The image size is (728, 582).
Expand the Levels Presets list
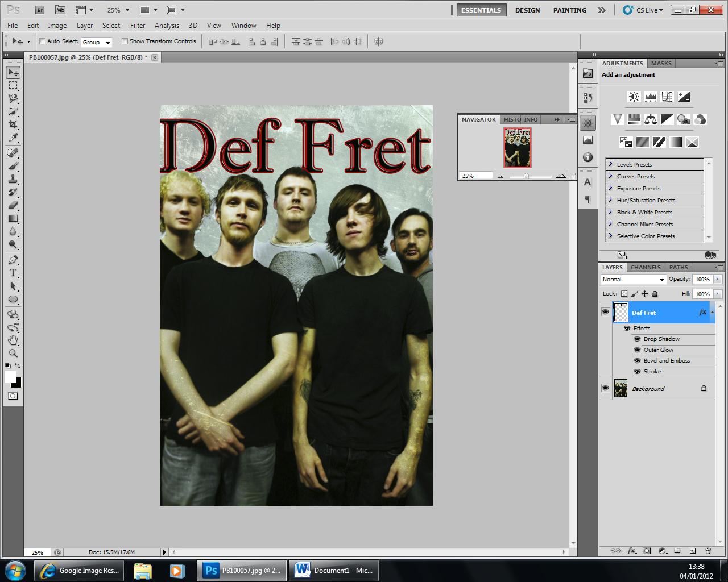[610, 164]
